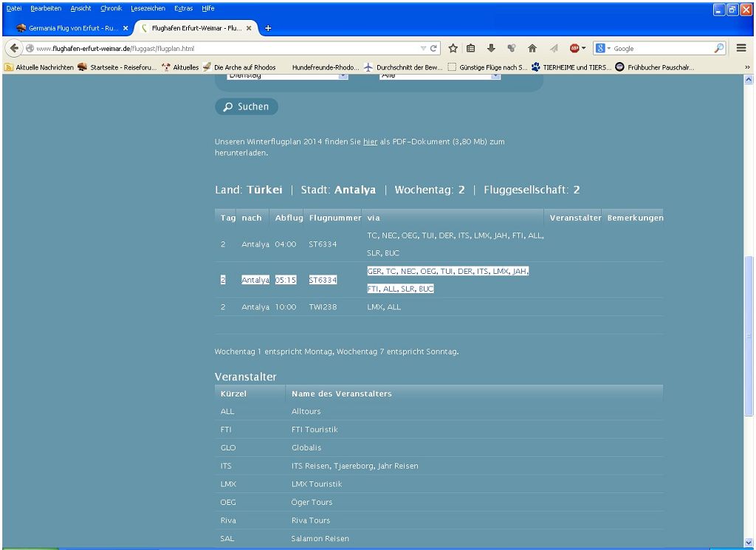
Task: Click the Suchen button
Action: (x=247, y=107)
